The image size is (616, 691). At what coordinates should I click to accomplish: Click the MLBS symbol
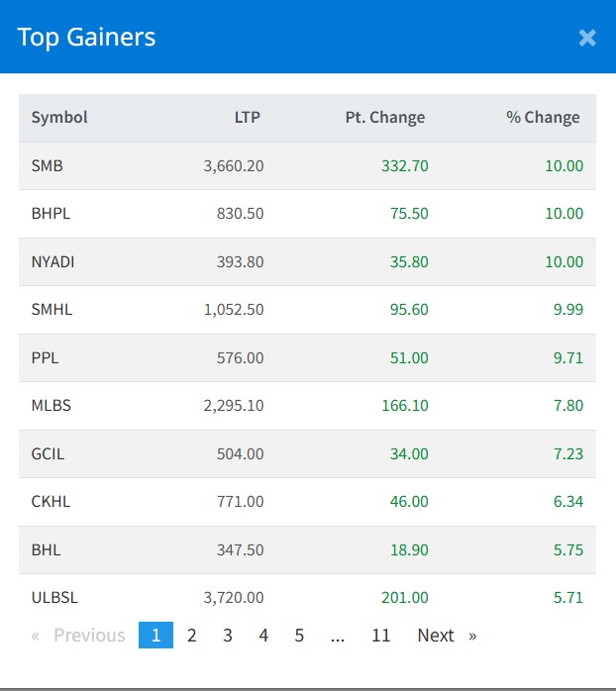click(51, 406)
